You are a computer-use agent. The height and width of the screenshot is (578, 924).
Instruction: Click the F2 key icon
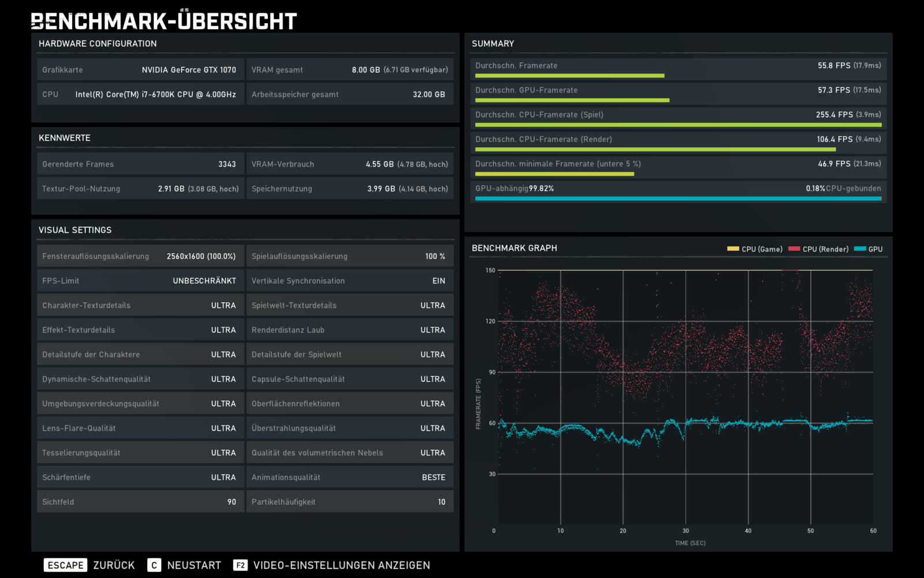click(x=240, y=565)
